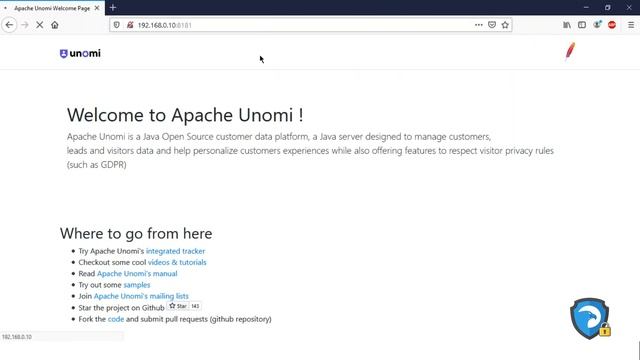Go back to the previous page
This screenshot has width=640, height=360.
(x=9, y=25)
